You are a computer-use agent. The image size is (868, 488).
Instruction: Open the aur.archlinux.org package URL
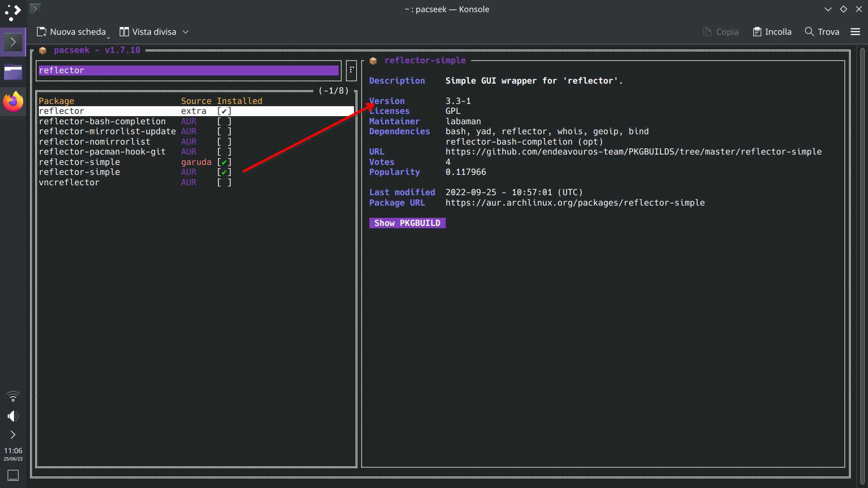[x=575, y=203]
